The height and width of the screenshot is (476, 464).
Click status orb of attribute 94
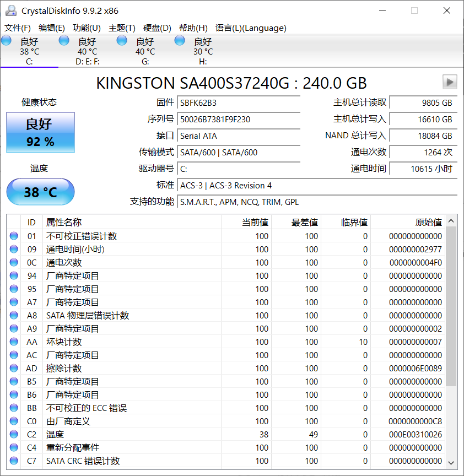click(14, 275)
